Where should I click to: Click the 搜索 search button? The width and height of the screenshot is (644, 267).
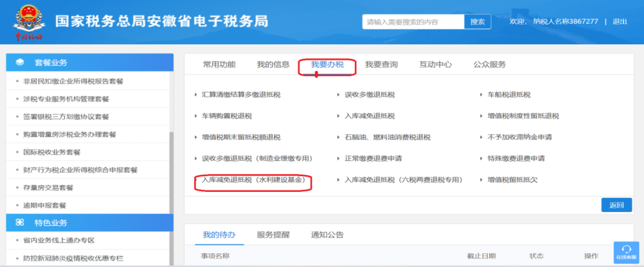click(x=478, y=22)
